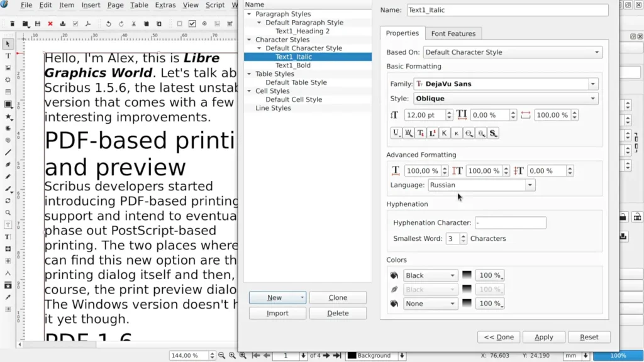Click the trash bin icon in toolbar
This screenshot has height=362, width=644.
pyautogui.click(x=13, y=24)
